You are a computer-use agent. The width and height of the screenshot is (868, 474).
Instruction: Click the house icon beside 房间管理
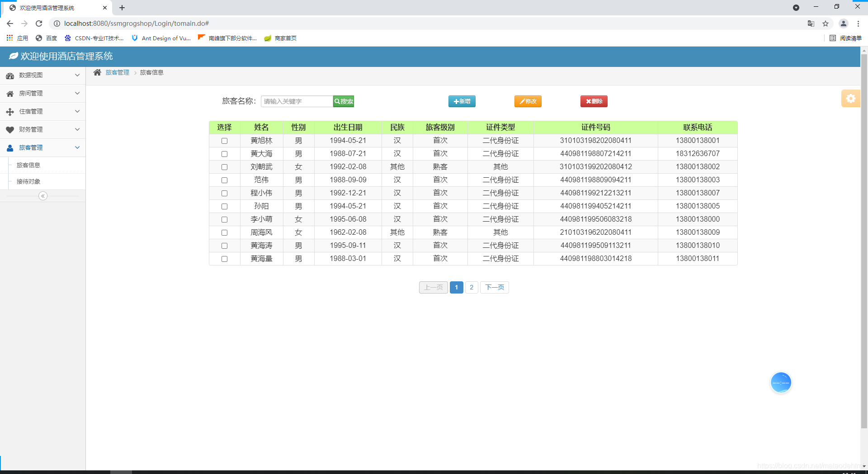10,94
